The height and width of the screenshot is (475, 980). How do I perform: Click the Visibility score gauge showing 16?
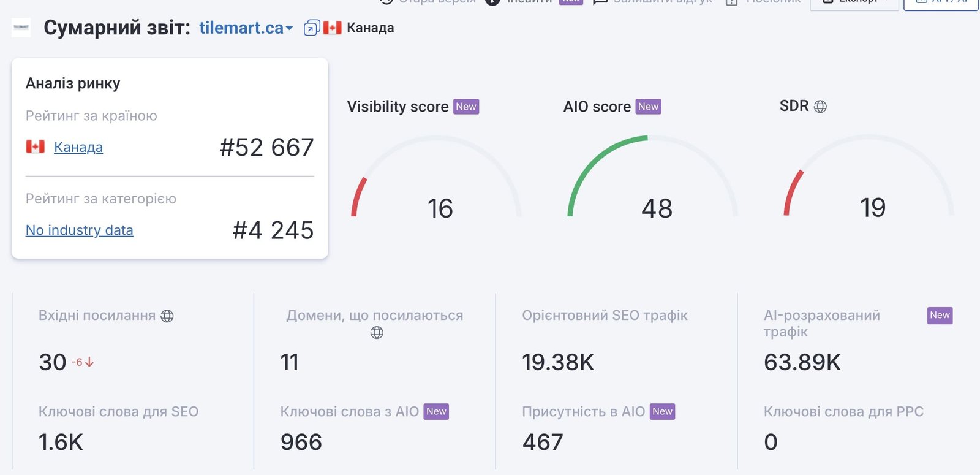(x=436, y=178)
